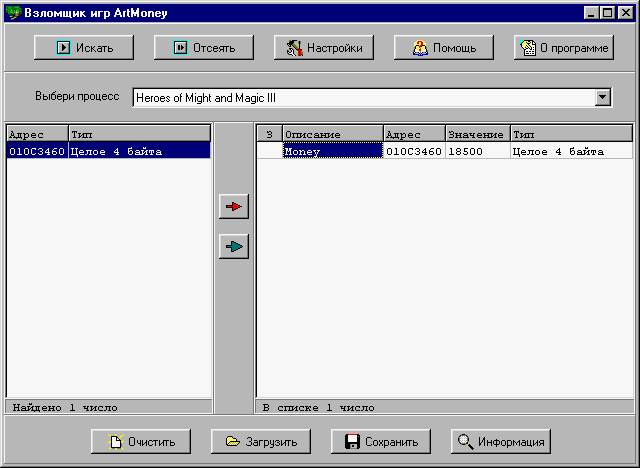Click the red arrow transfer button
Viewport: 640px width, 468px height.
[x=234, y=207]
